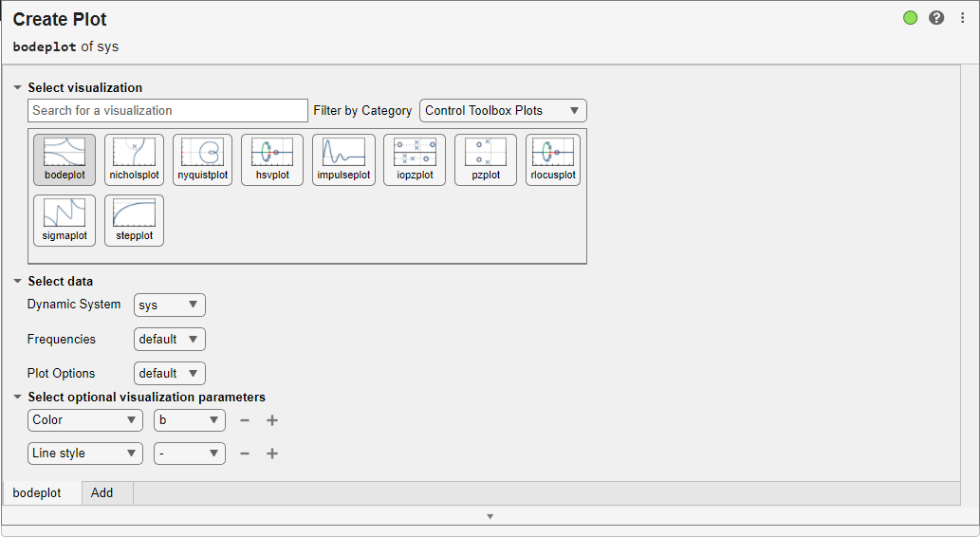980x537 pixels.
Task: Open the Color parameter name dropdown
Action: coord(85,420)
